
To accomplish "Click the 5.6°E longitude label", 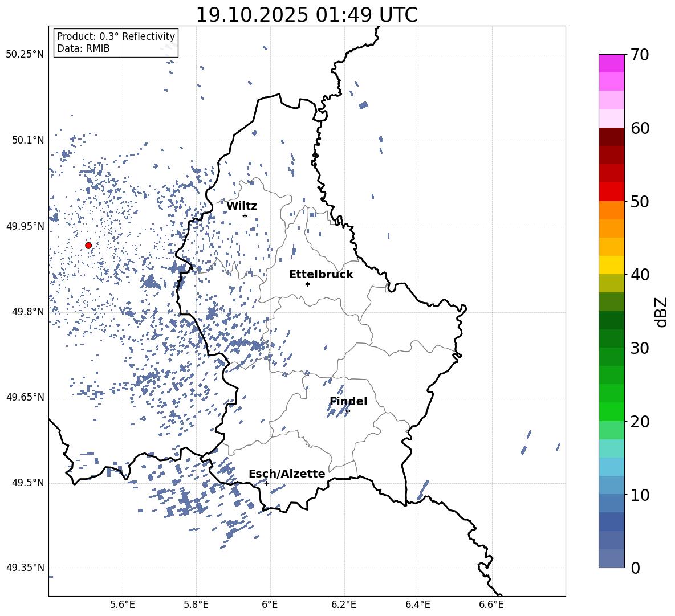I will pyautogui.click(x=123, y=605).
